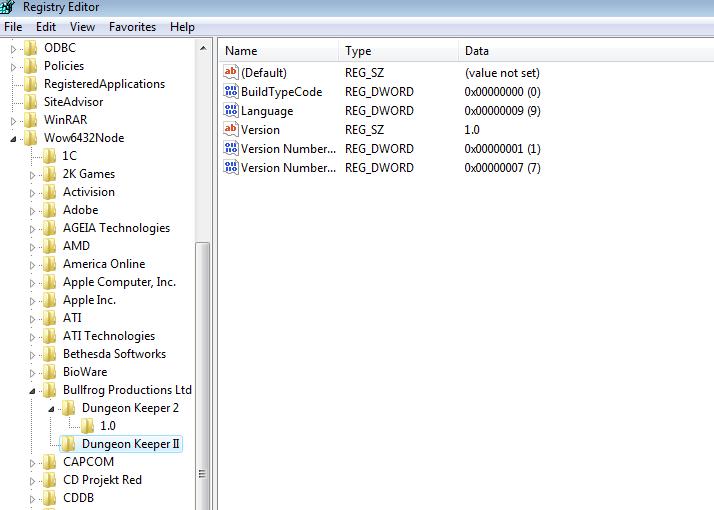Open the View menu
The width and height of the screenshot is (714, 510).
[x=82, y=27]
